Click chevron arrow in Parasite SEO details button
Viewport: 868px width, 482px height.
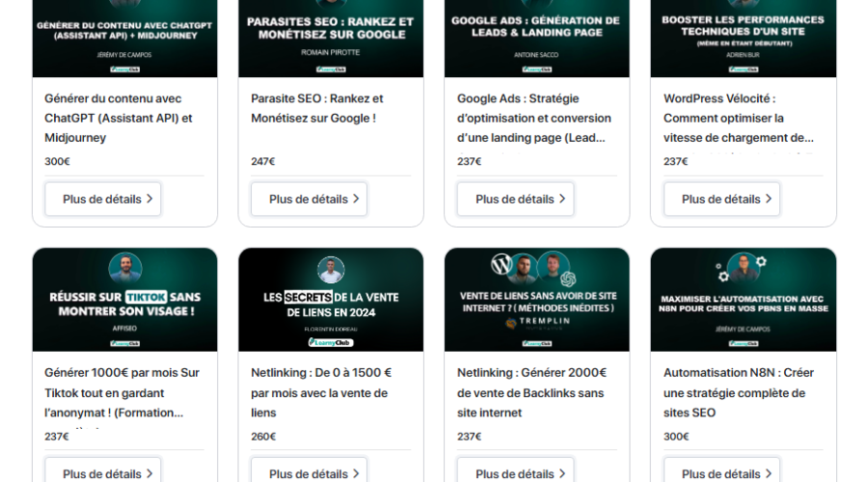(356, 200)
